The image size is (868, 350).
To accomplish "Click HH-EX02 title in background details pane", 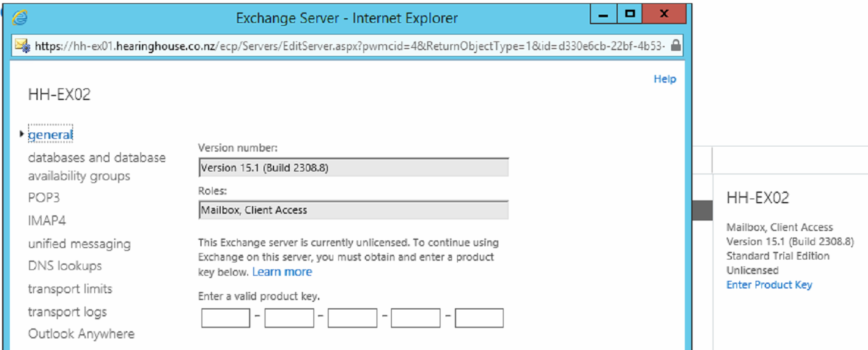I will point(758,199).
